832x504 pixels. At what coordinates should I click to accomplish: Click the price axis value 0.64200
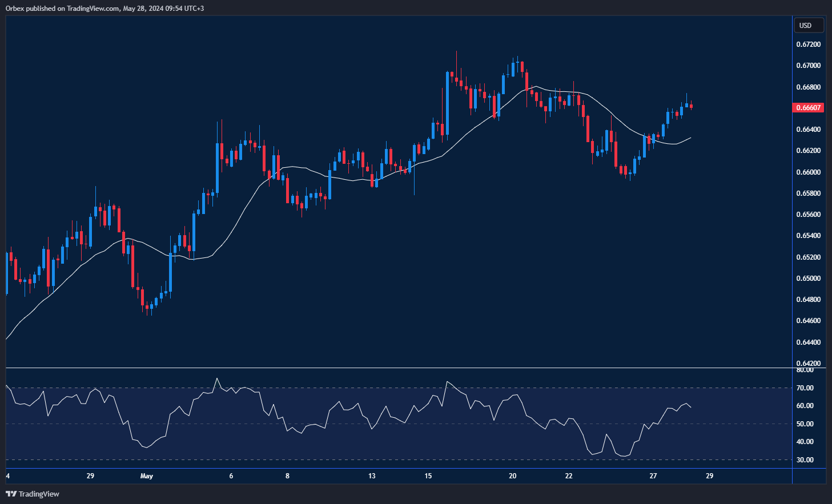809,363
